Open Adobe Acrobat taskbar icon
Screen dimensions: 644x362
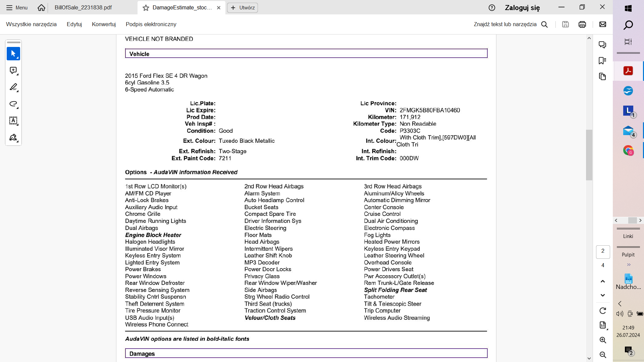tap(628, 71)
